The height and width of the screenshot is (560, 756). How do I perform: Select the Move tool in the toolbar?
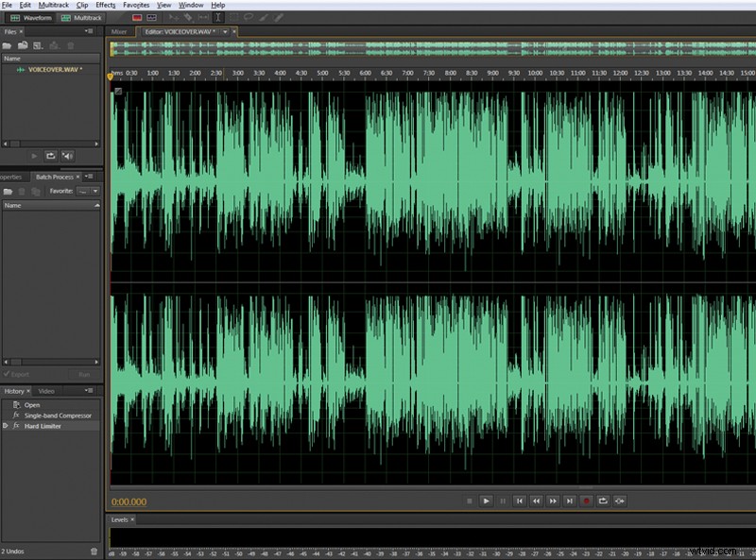coord(173,17)
